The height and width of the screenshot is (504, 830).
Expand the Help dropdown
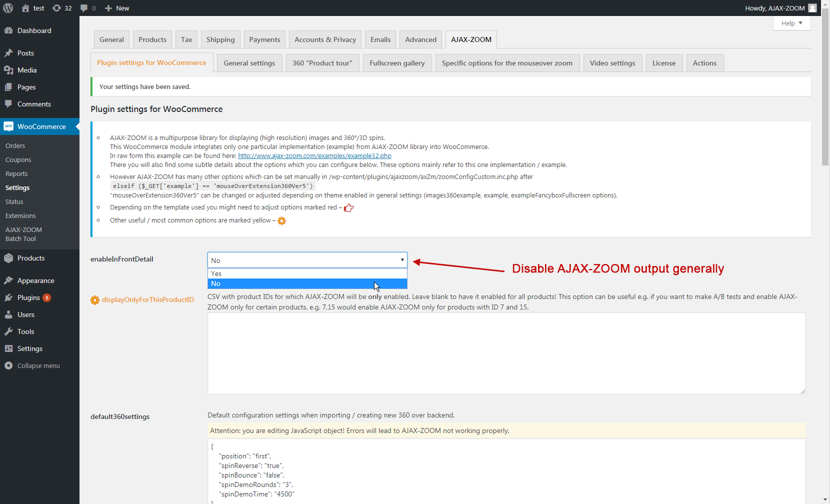[x=792, y=23]
